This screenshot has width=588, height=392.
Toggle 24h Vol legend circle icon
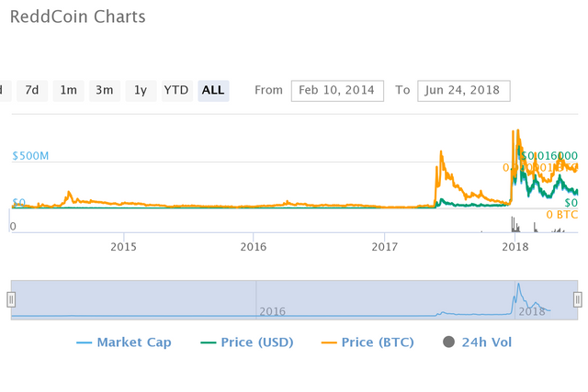click(x=449, y=342)
